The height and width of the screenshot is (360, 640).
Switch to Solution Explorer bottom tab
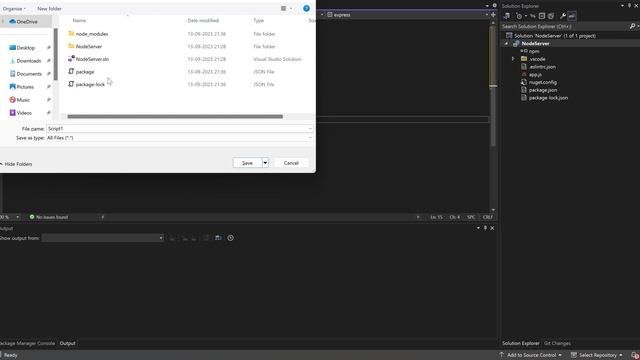[x=520, y=343]
